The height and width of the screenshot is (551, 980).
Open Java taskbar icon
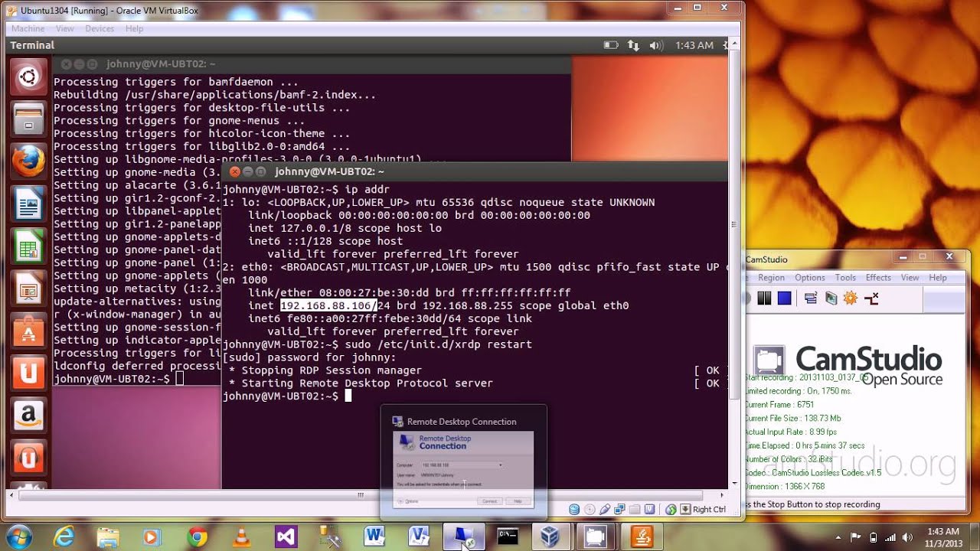click(x=640, y=537)
